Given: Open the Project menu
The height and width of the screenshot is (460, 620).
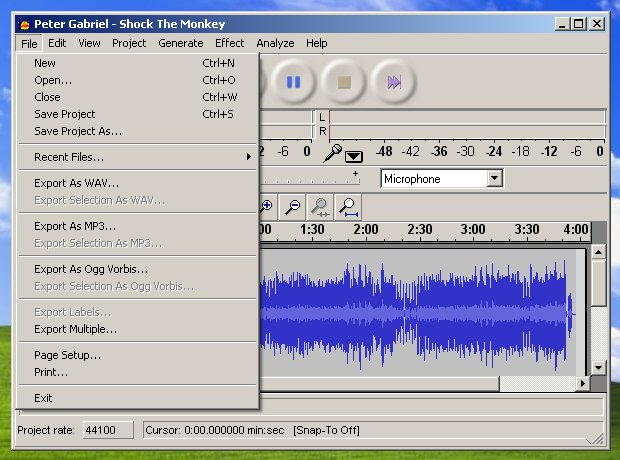Looking at the screenshot, I should click(129, 43).
